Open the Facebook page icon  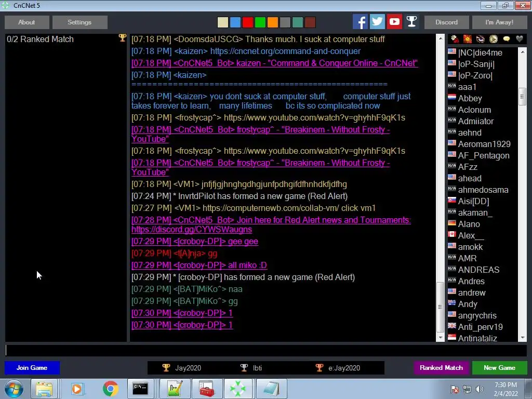pyautogui.click(x=360, y=22)
